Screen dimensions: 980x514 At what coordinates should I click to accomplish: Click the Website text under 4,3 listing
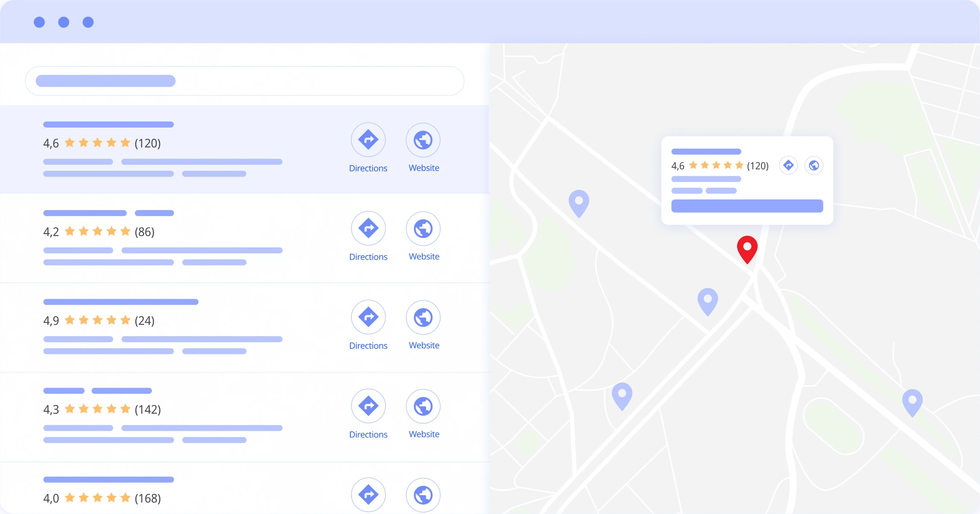[x=424, y=434]
